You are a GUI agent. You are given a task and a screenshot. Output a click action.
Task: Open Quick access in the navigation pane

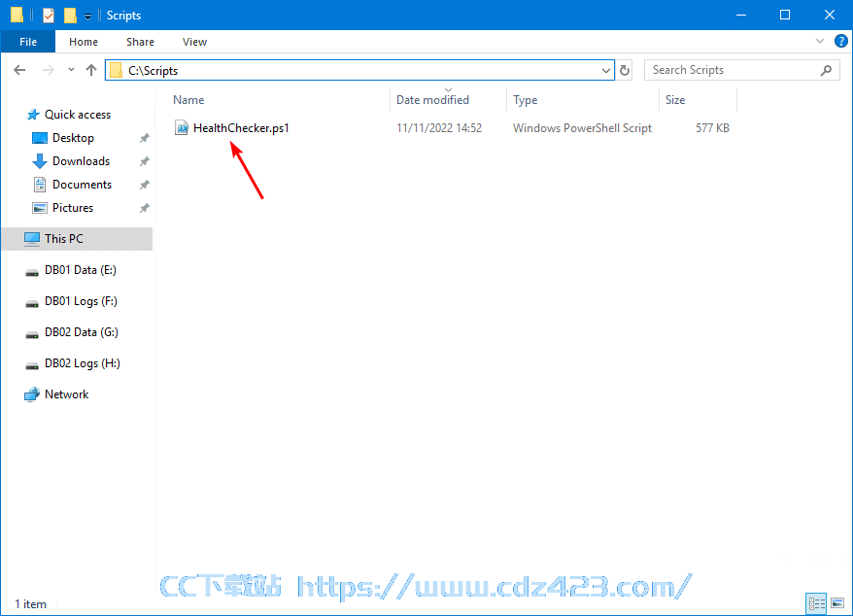[78, 115]
